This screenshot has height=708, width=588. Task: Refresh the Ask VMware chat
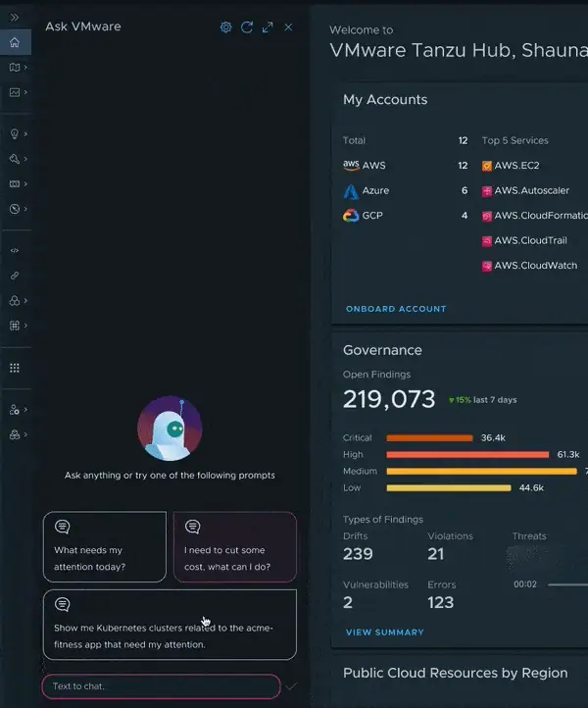246,27
